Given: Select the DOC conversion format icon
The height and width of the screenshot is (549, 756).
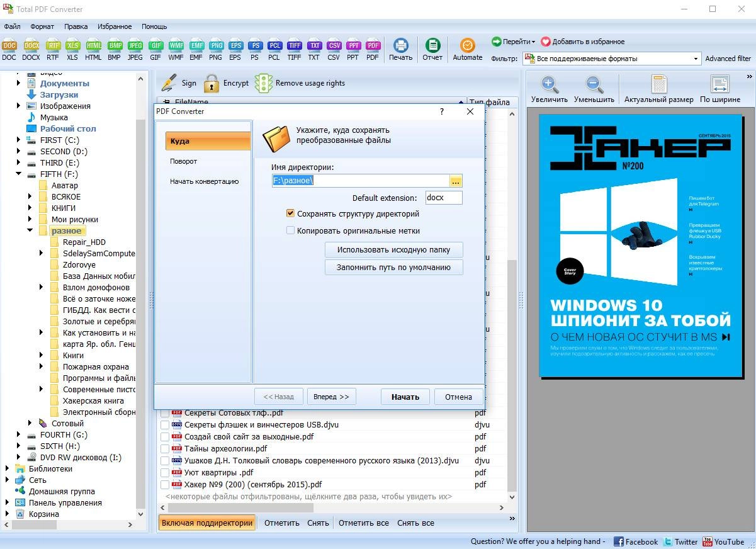Looking at the screenshot, I should pyautogui.click(x=9, y=49).
